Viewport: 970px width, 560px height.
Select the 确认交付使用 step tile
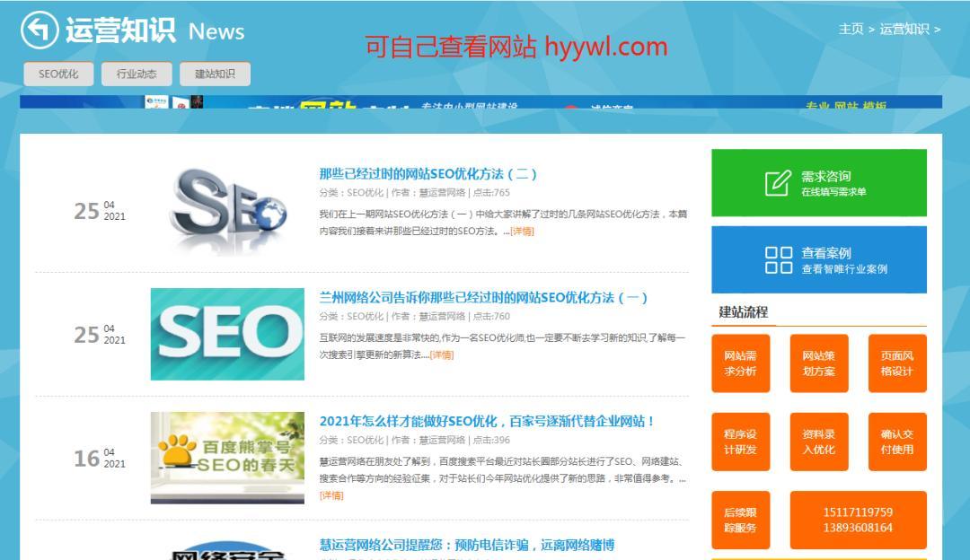click(x=897, y=442)
